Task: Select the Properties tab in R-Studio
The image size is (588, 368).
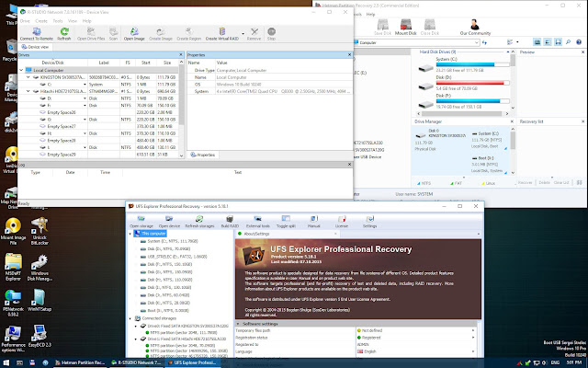Action: tap(203, 155)
